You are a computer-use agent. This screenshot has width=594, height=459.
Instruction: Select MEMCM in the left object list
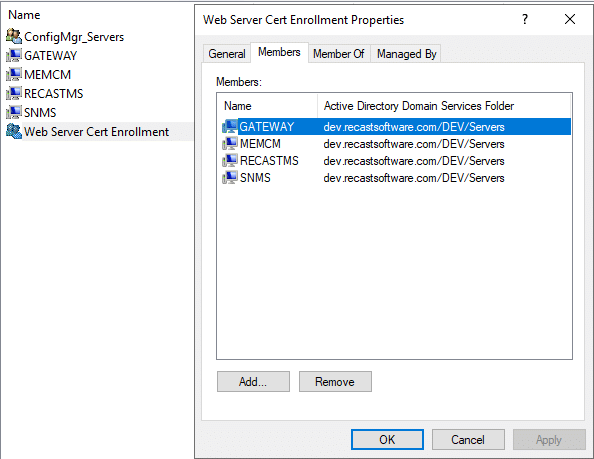[47, 75]
